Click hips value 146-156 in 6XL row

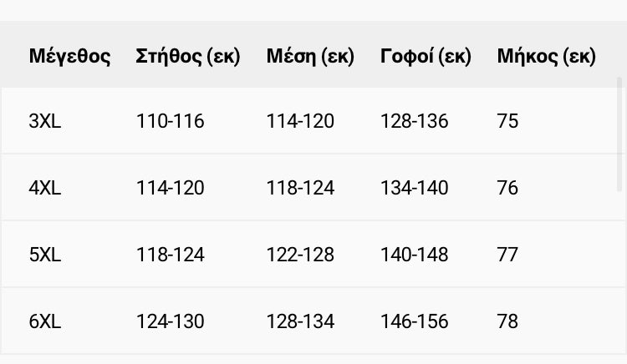(x=415, y=321)
